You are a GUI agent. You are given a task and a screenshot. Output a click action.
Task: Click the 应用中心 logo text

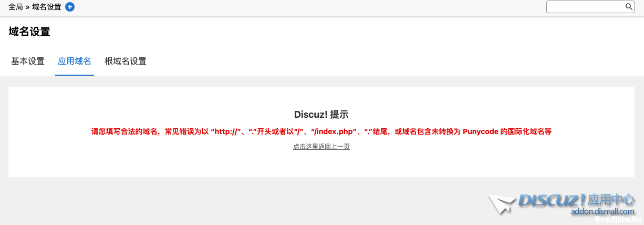(x=611, y=200)
